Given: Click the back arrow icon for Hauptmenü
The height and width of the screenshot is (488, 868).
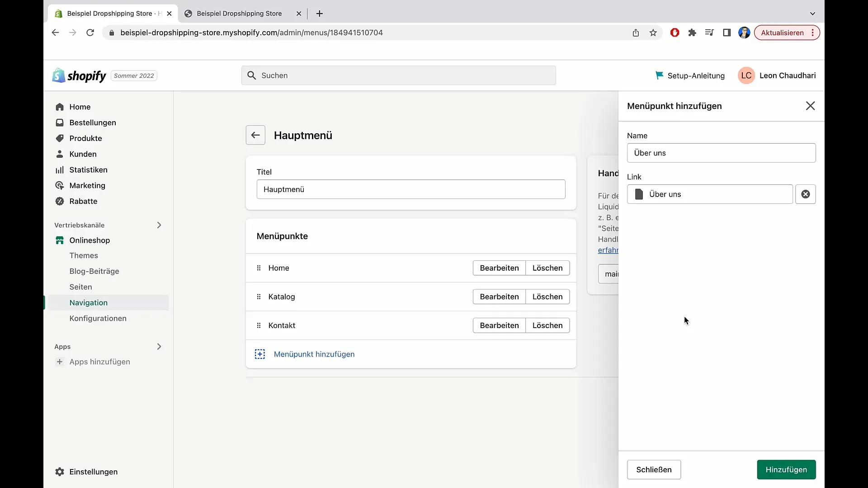Looking at the screenshot, I should coord(256,135).
